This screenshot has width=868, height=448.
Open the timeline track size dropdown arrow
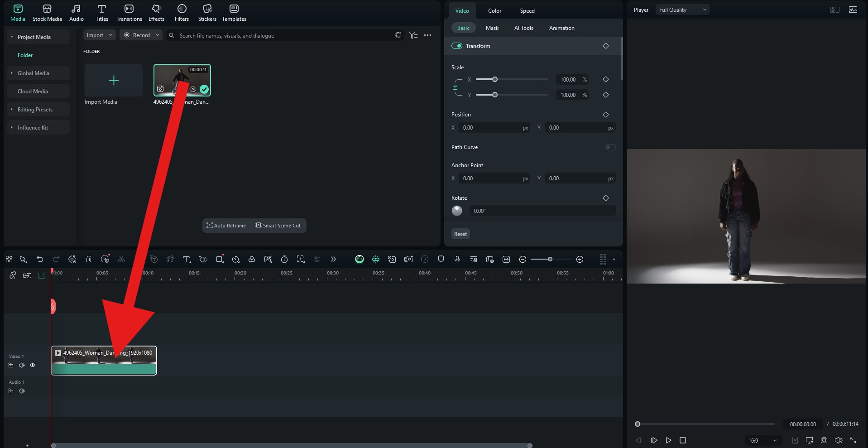coord(614,260)
